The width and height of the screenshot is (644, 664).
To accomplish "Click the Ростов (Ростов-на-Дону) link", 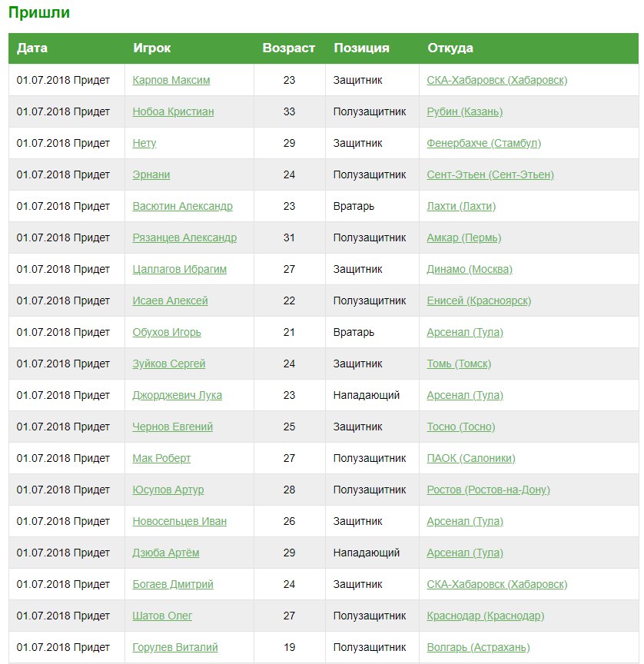I will [x=488, y=490].
